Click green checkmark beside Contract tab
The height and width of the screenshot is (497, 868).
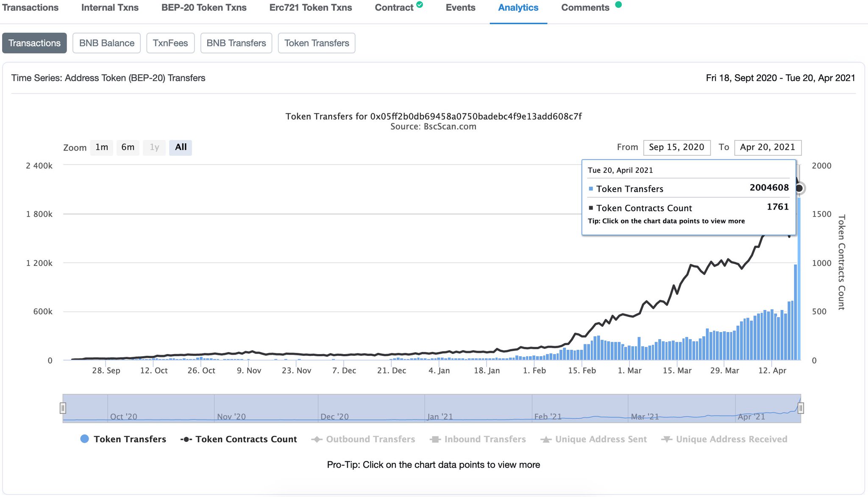pyautogui.click(x=420, y=5)
